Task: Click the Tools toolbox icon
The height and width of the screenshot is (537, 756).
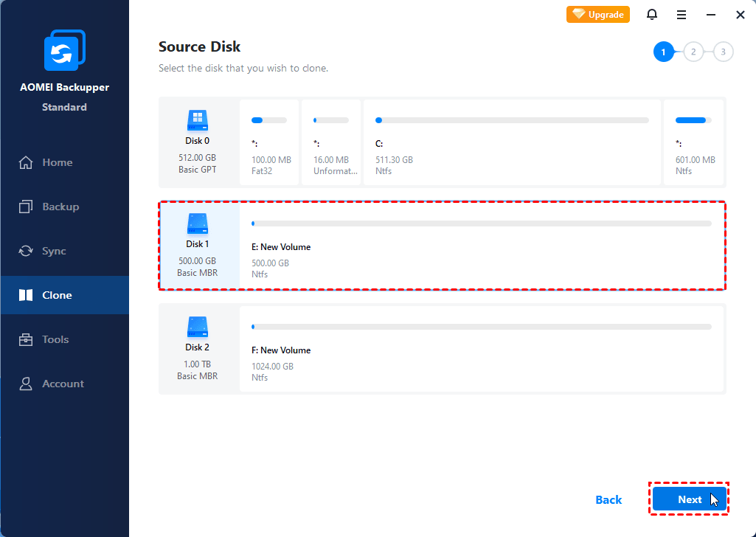Action: coord(27,339)
